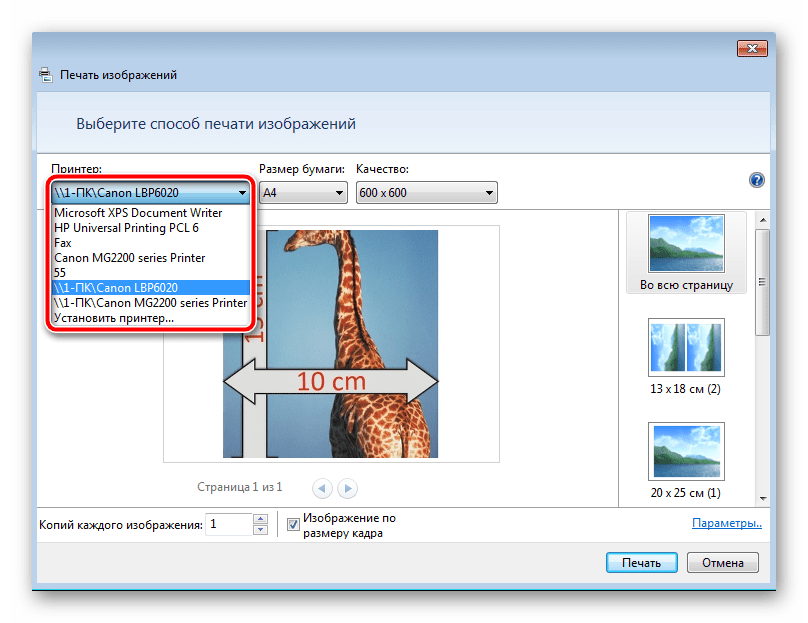
Task: Increase the number of copies with up arrow
Action: [260, 519]
